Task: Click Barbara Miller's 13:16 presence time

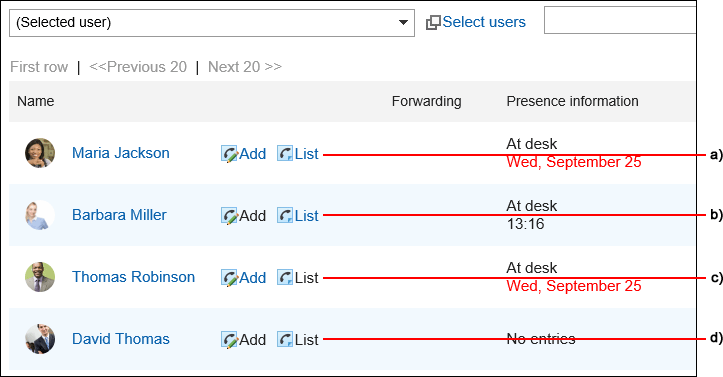Action: [526, 224]
